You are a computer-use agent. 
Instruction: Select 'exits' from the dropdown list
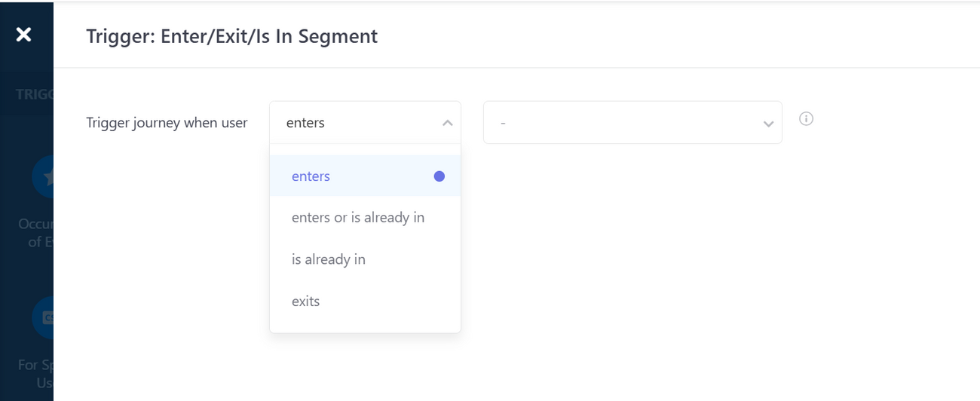click(x=306, y=302)
